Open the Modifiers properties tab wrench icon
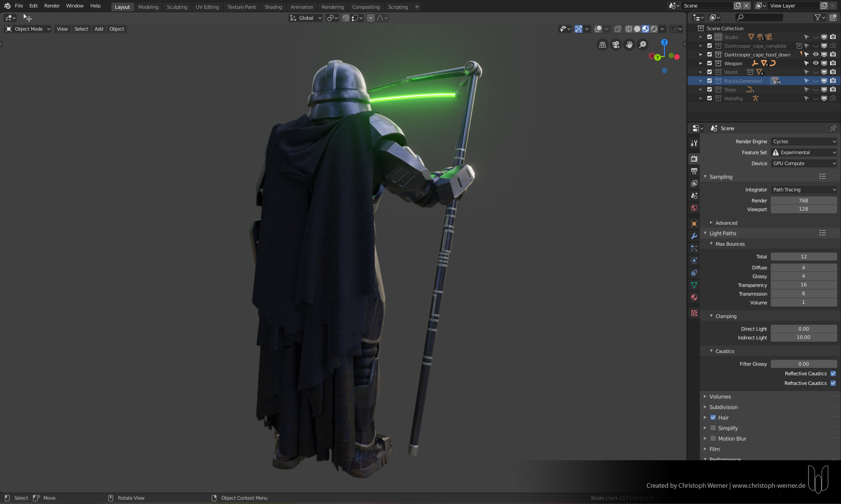841x504 pixels. click(694, 236)
